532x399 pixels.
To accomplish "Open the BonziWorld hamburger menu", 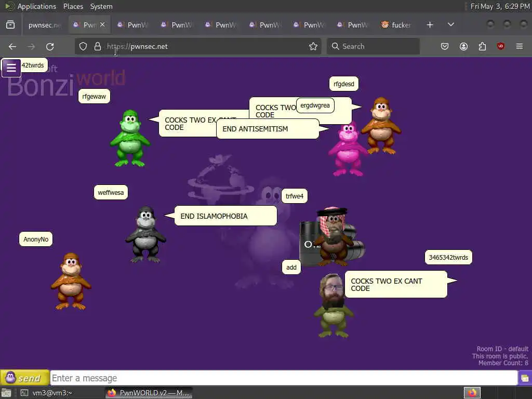I will coord(11,68).
